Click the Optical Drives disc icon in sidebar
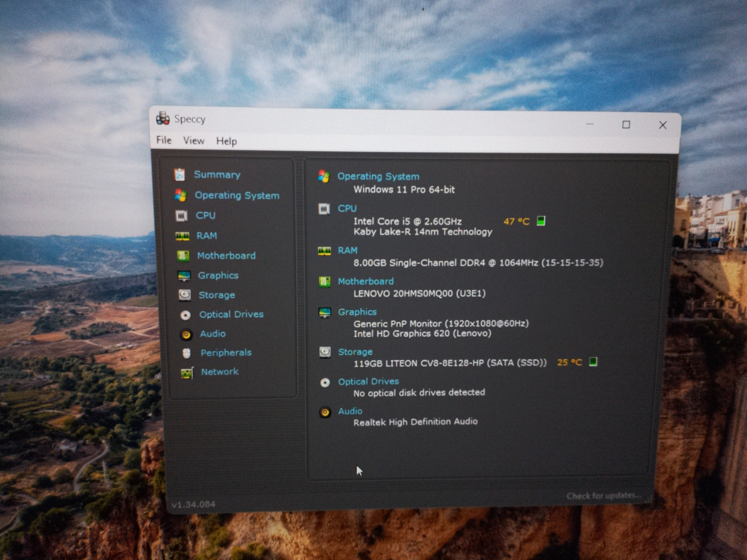Screen dimensions: 747x560 (x=186, y=315)
